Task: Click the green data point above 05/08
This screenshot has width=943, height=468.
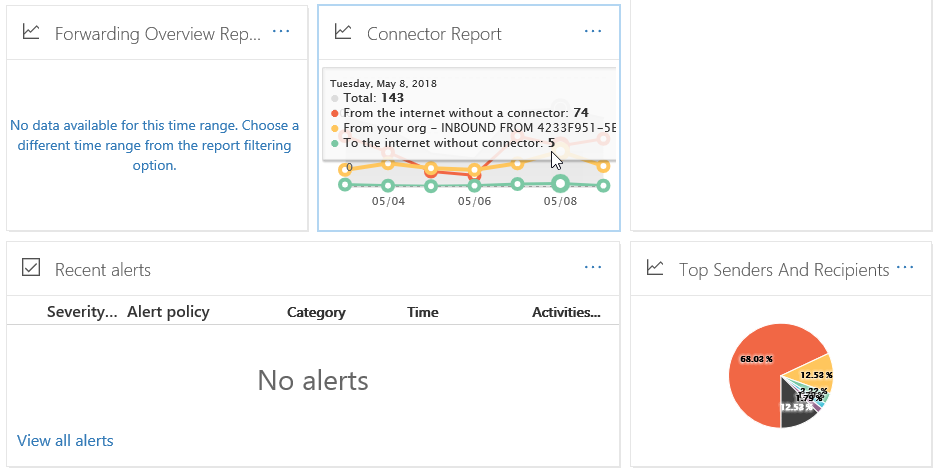Action: pos(560,183)
